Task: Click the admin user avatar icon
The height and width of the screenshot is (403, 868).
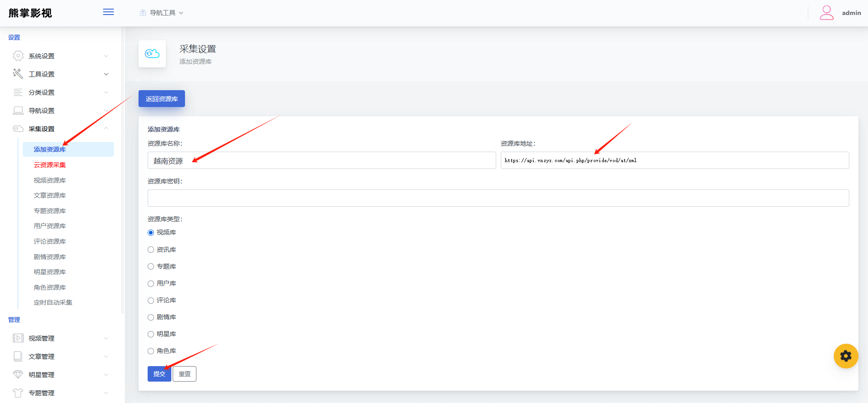Action: (827, 13)
